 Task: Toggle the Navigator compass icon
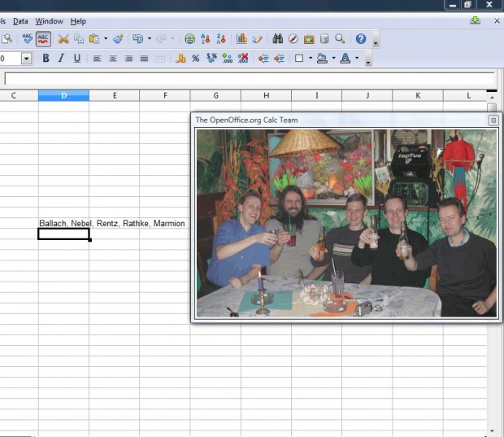click(x=293, y=39)
